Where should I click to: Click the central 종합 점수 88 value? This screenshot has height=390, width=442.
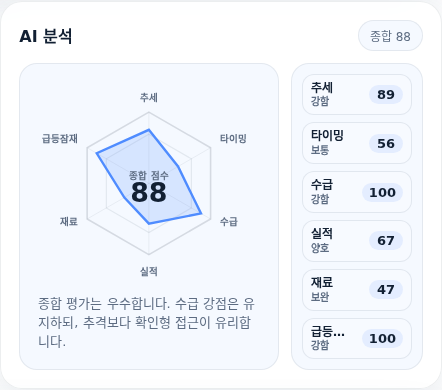(149, 192)
